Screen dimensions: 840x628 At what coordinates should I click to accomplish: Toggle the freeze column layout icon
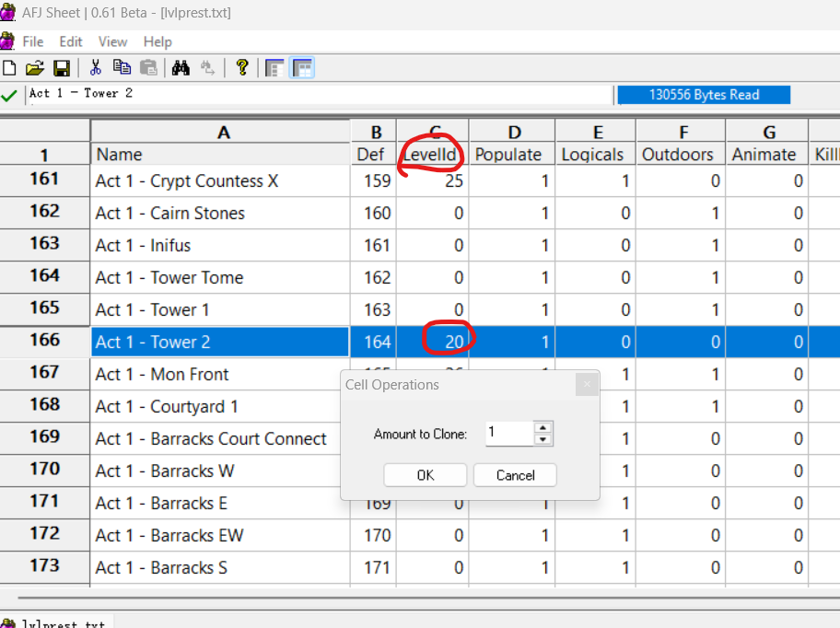[x=274, y=68]
